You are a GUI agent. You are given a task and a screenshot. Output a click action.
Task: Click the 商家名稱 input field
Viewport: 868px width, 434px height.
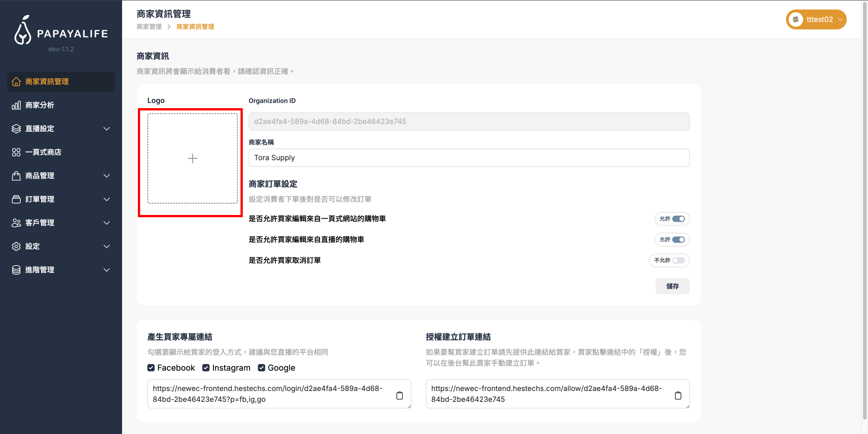pos(469,158)
